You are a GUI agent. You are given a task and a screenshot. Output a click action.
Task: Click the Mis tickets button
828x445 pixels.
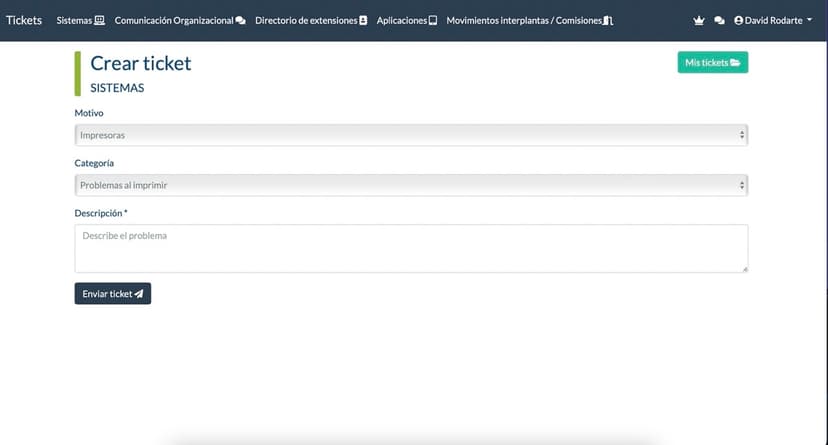coord(713,62)
